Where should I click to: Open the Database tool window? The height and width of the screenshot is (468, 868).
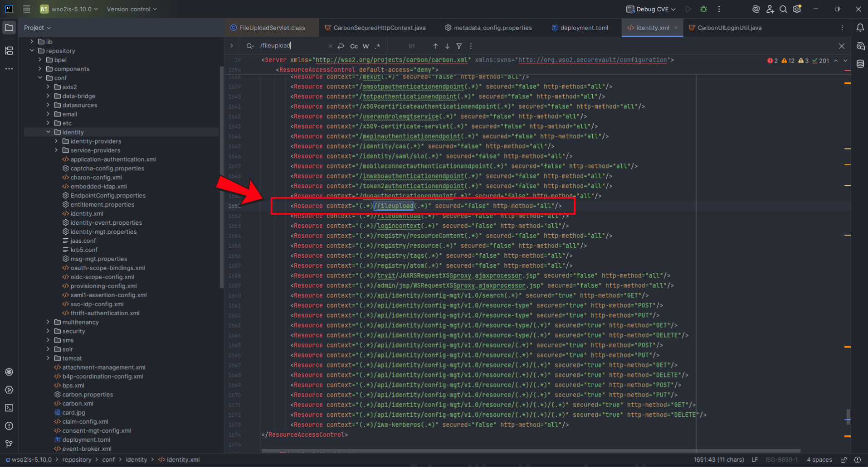pos(861,63)
